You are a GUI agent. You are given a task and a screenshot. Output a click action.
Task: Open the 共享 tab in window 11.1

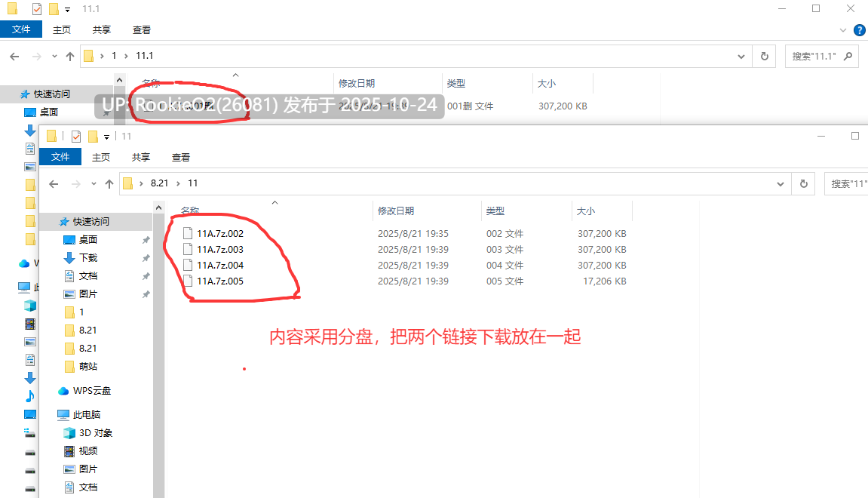coord(101,30)
